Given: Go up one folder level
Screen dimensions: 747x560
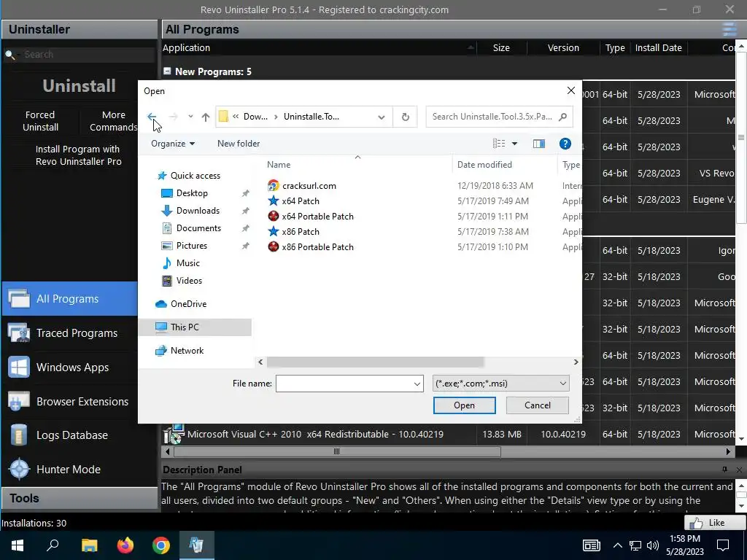Looking at the screenshot, I should point(205,117).
